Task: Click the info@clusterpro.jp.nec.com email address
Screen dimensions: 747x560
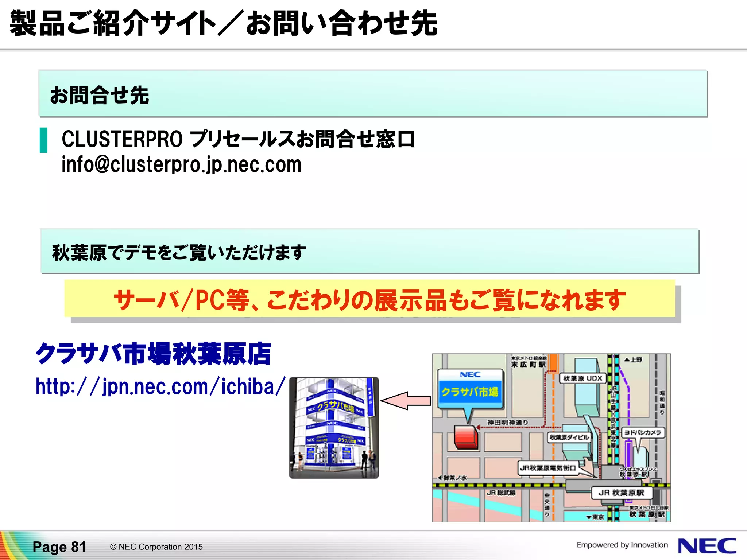Action: tap(181, 164)
